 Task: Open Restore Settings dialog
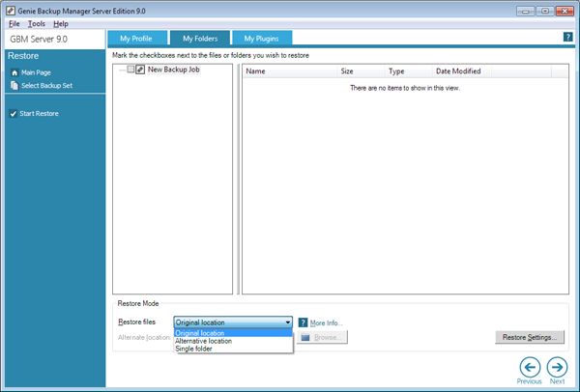tap(530, 337)
